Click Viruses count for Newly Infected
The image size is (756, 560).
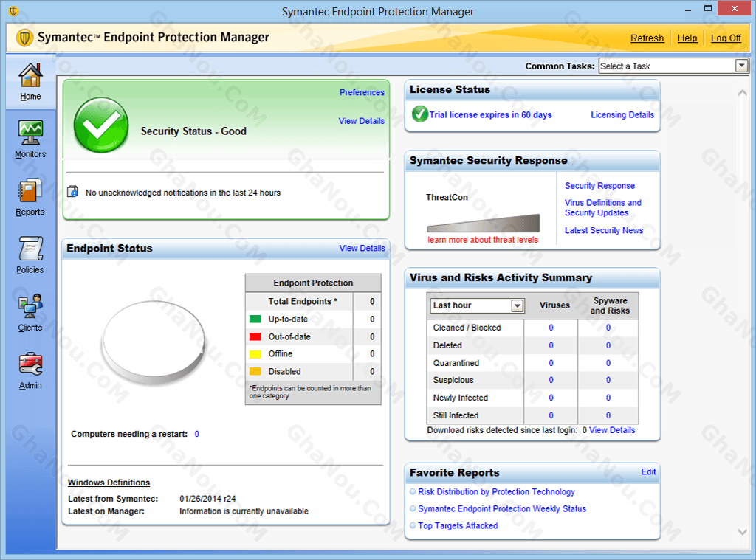point(551,398)
